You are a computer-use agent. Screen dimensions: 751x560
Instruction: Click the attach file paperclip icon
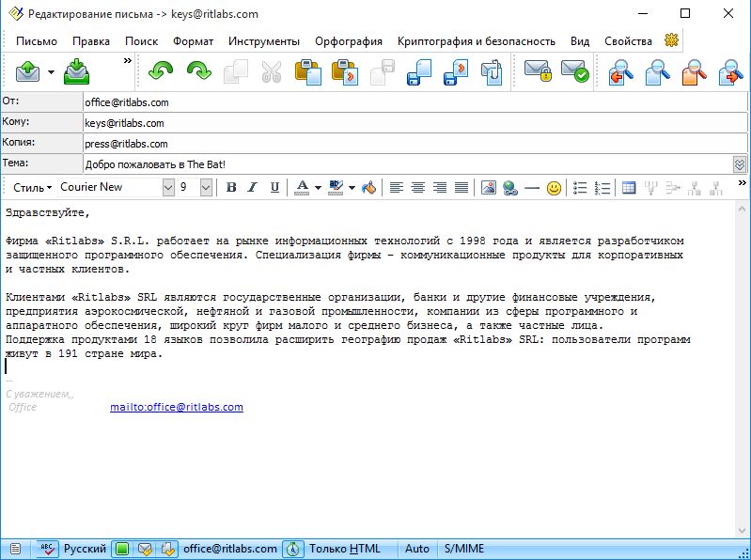[x=492, y=71]
